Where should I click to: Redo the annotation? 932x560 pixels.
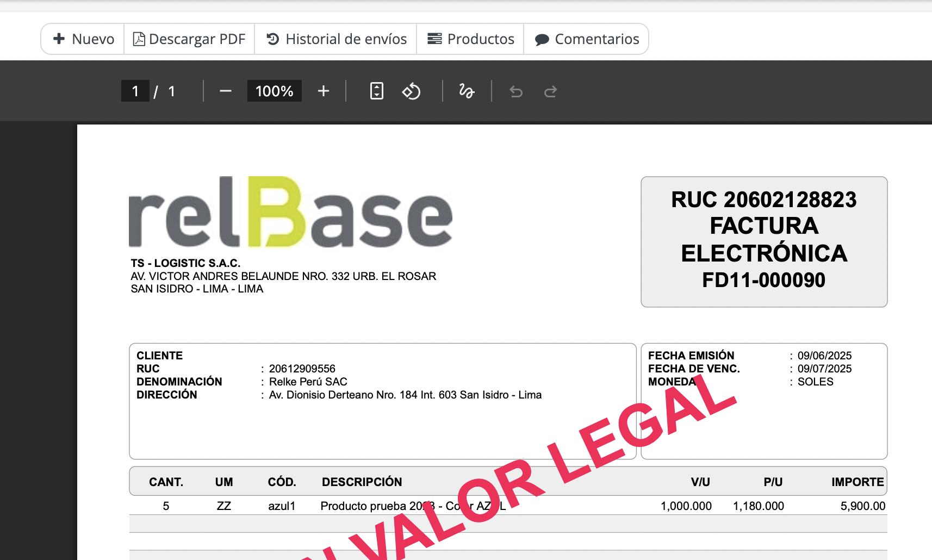tap(550, 91)
